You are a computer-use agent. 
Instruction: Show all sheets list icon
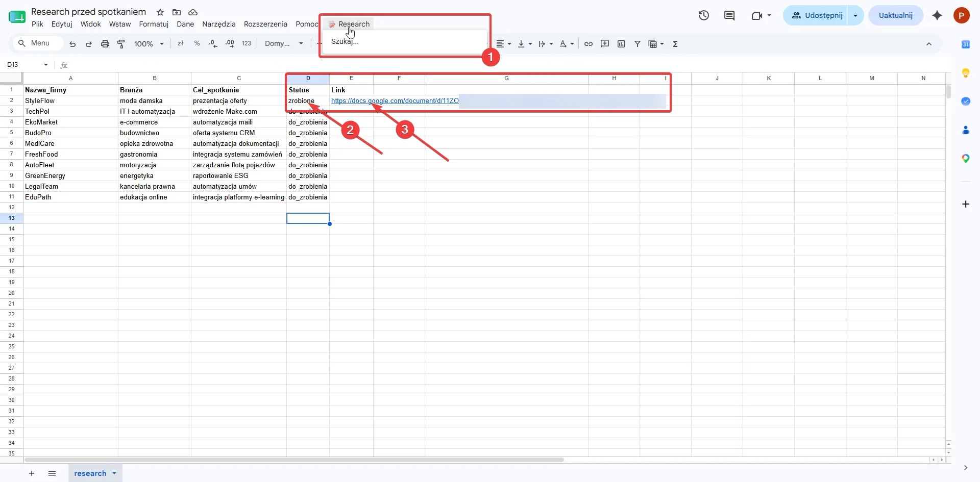coord(52,473)
